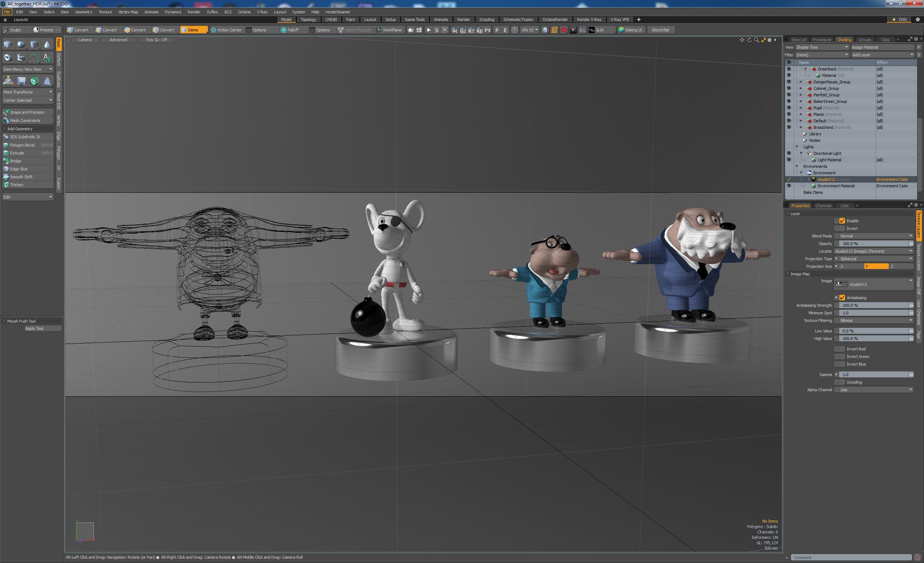
Task: Activate the Torus primitive tool
Action: pyautogui.click(x=8, y=58)
